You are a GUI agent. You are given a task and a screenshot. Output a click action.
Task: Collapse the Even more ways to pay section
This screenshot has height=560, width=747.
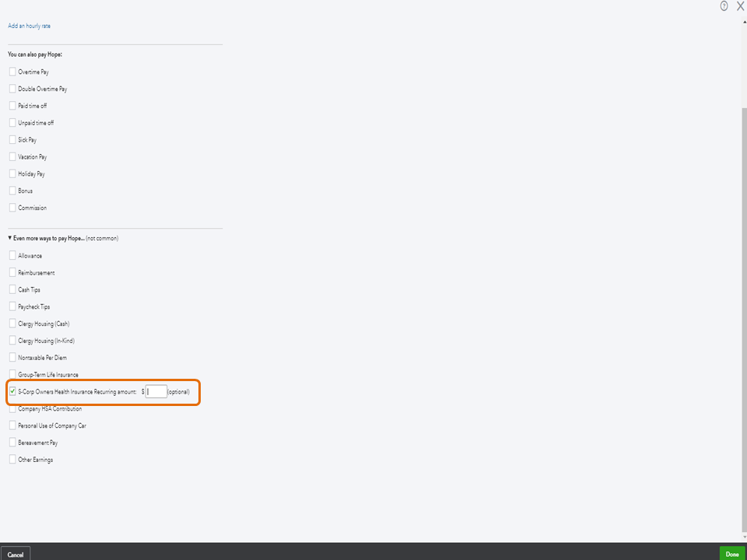pyautogui.click(x=10, y=238)
